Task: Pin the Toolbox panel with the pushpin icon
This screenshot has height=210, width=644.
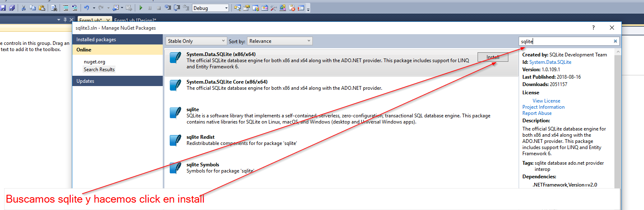Action: coord(65,20)
